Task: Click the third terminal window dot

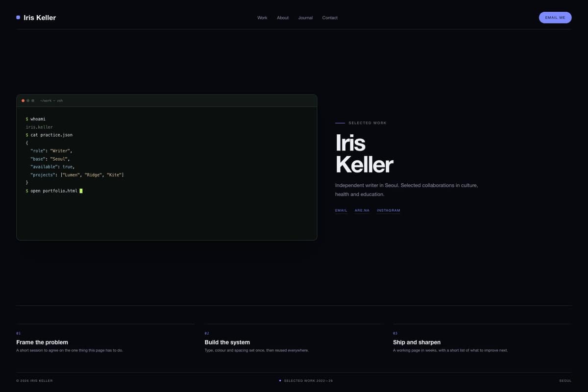Action: click(x=33, y=100)
